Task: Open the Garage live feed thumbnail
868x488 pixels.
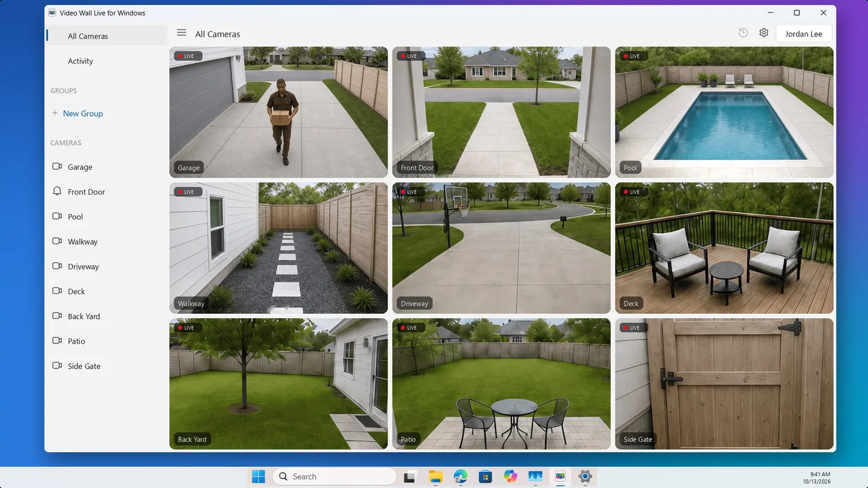Action: [278, 112]
